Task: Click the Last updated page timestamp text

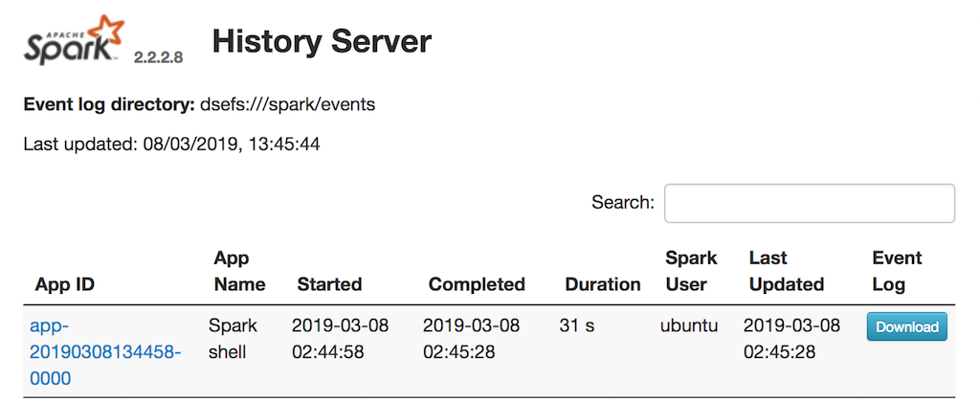Action: coord(171,145)
